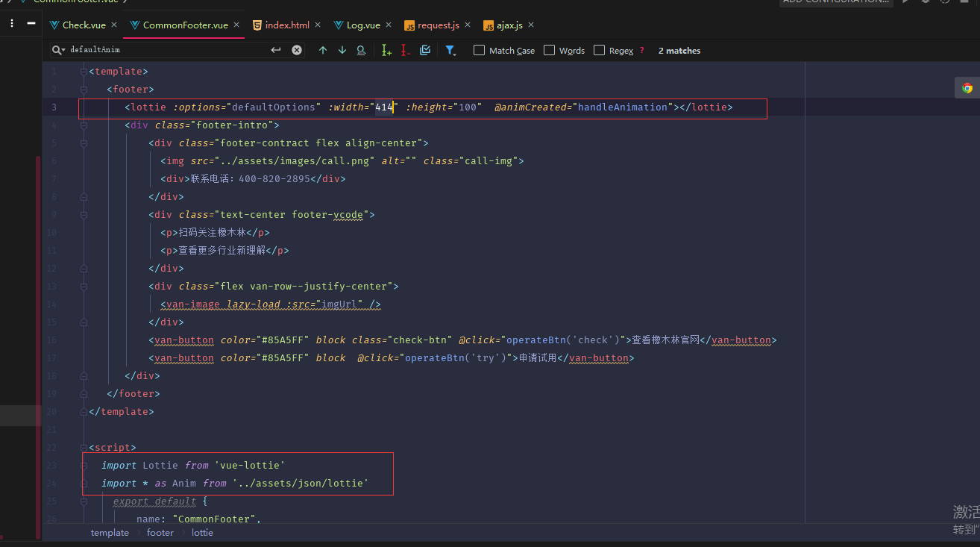Show regex help via the red question mark

click(641, 51)
